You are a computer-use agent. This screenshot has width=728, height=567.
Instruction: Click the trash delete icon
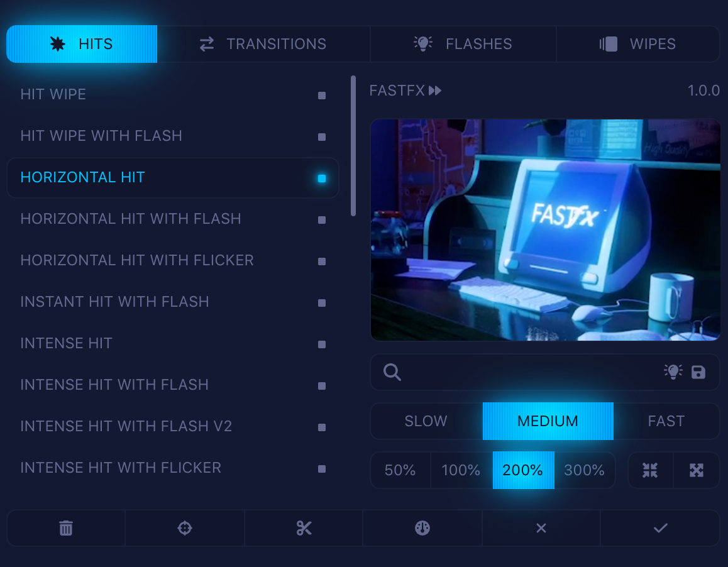pos(66,529)
